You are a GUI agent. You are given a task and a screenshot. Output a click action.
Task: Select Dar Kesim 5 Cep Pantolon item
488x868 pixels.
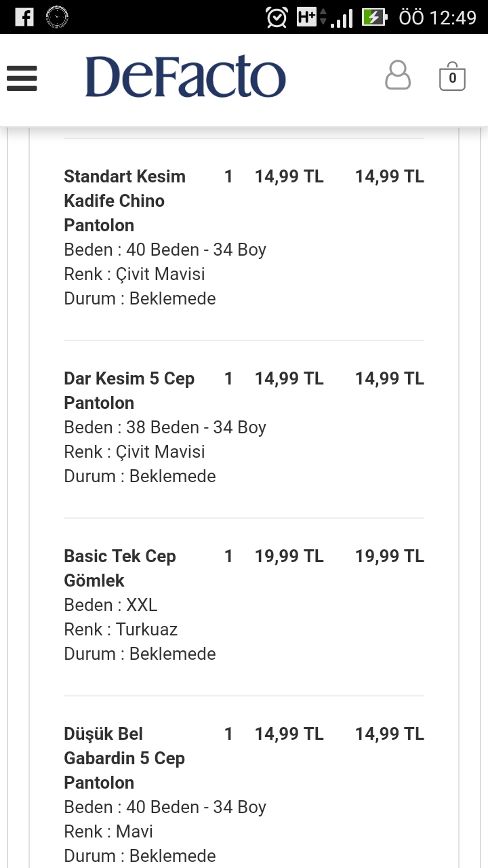(x=129, y=391)
